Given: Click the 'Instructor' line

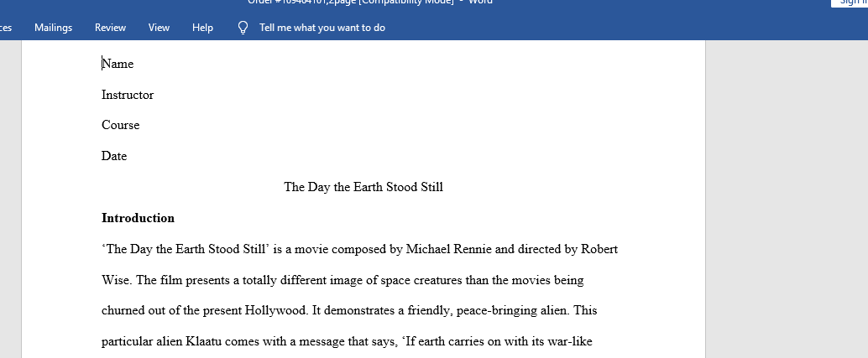Looking at the screenshot, I should tap(128, 95).
